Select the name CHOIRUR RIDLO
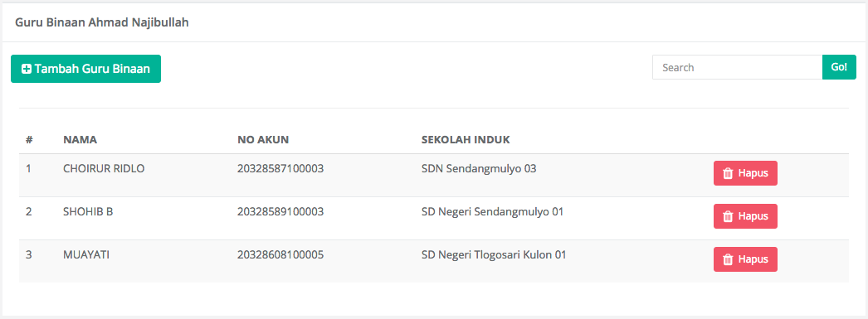Viewport: 868px width, 319px height. pyautogui.click(x=104, y=169)
